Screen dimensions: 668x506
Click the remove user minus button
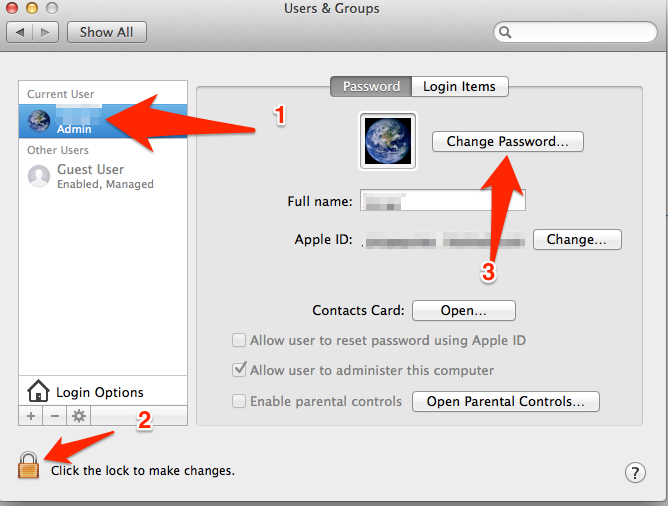(x=54, y=415)
